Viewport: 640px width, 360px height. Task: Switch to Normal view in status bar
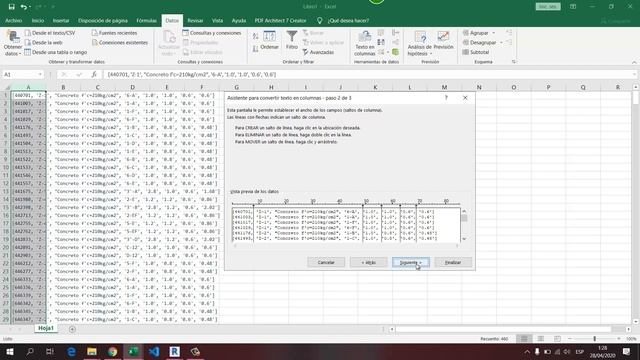point(524,339)
